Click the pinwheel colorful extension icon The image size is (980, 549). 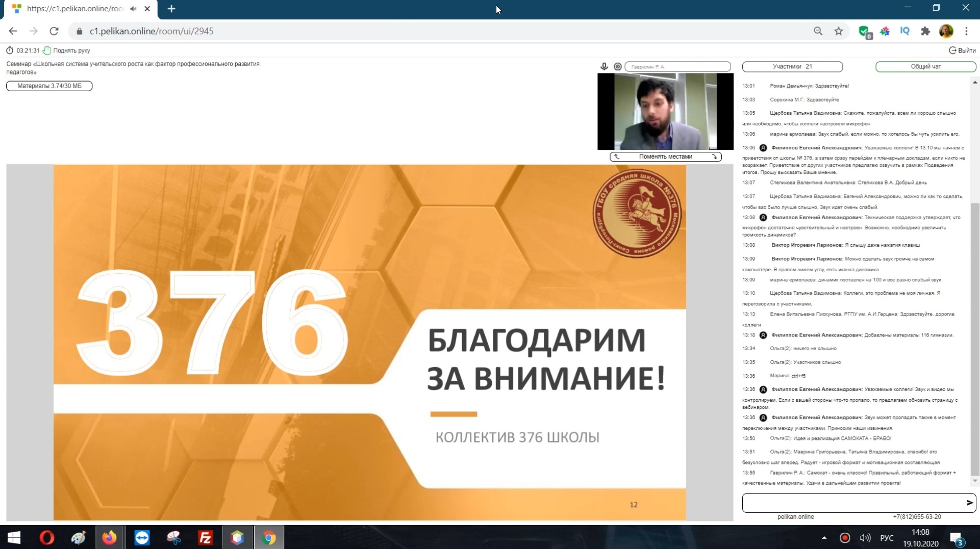coord(885,31)
